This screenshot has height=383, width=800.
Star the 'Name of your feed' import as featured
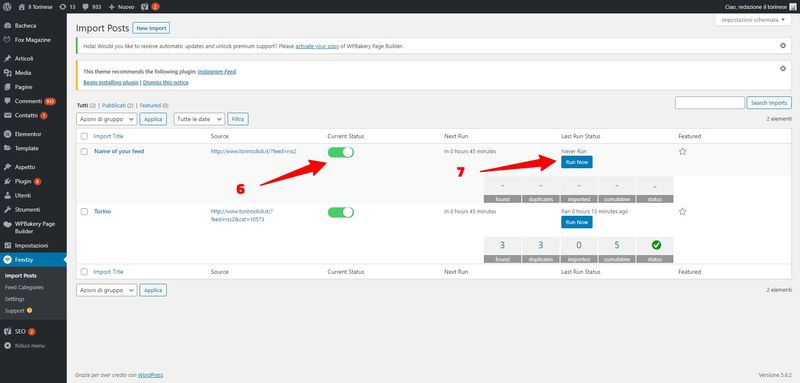(x=683, y=151)
